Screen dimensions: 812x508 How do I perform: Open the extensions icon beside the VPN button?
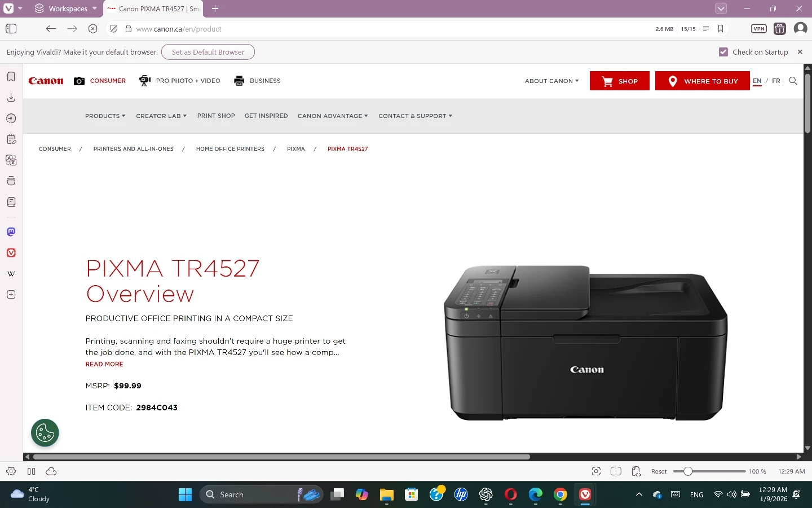[x=780, y=29]
